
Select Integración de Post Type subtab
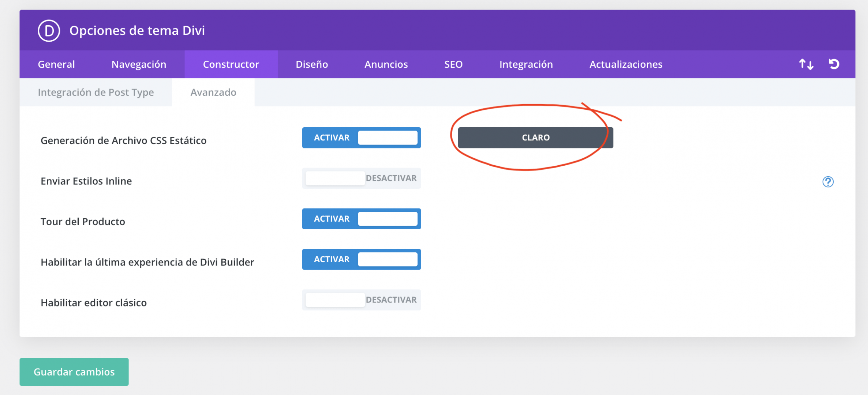coord(96,92)
